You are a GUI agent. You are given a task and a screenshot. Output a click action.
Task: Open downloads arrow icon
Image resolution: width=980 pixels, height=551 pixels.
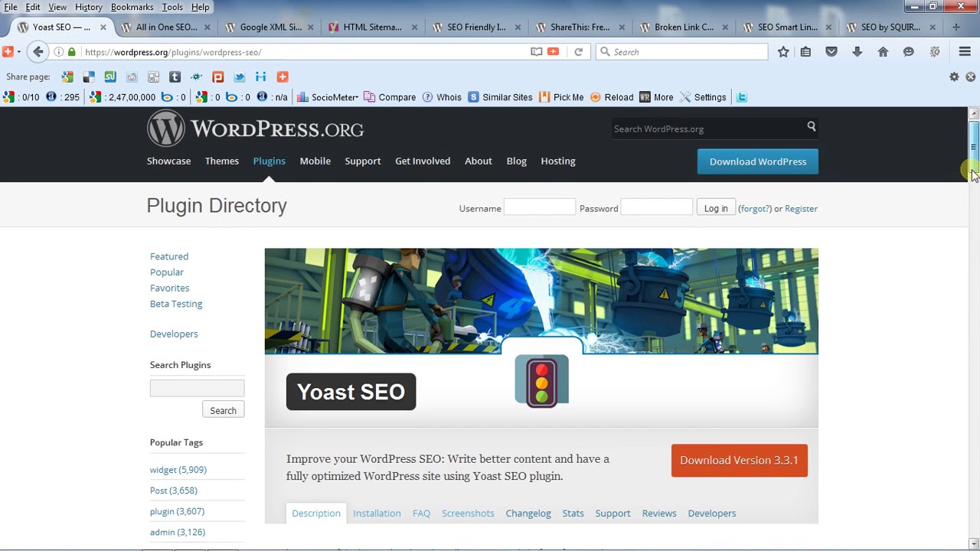pyautogui.click(x=857, y=52)
